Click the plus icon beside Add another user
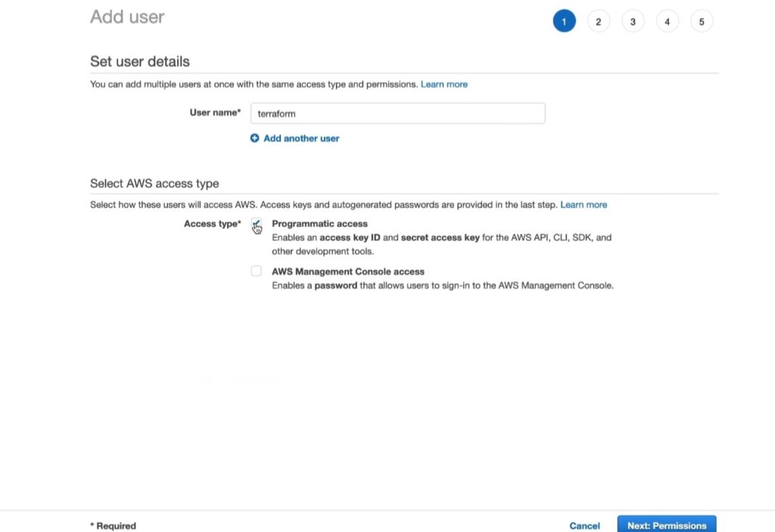775x532 pixels. (254, 138)
